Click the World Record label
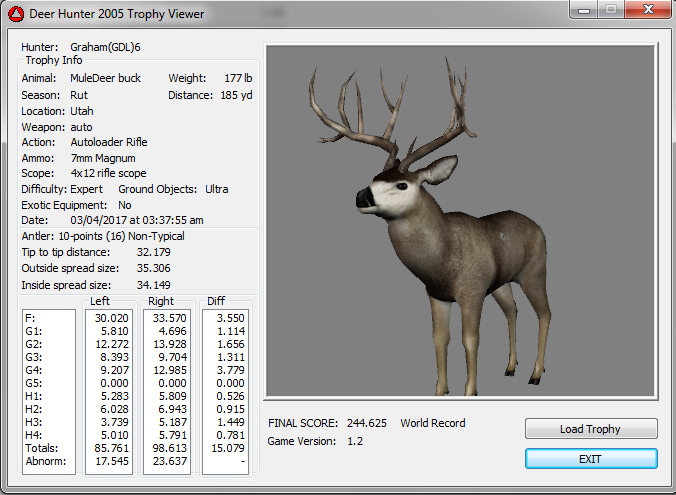 click(x=433, y=423)
